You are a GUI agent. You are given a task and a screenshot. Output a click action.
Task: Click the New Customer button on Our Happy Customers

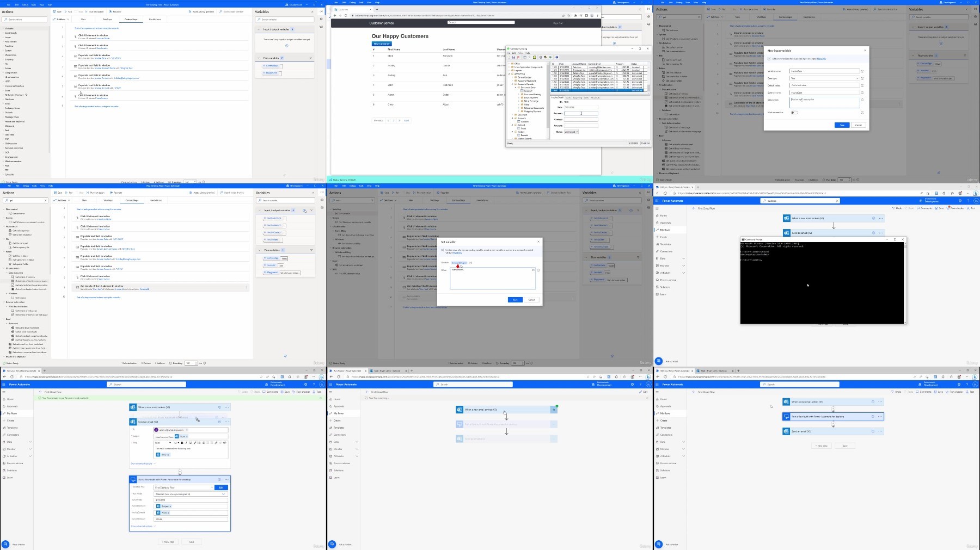[x=381, y=44]
